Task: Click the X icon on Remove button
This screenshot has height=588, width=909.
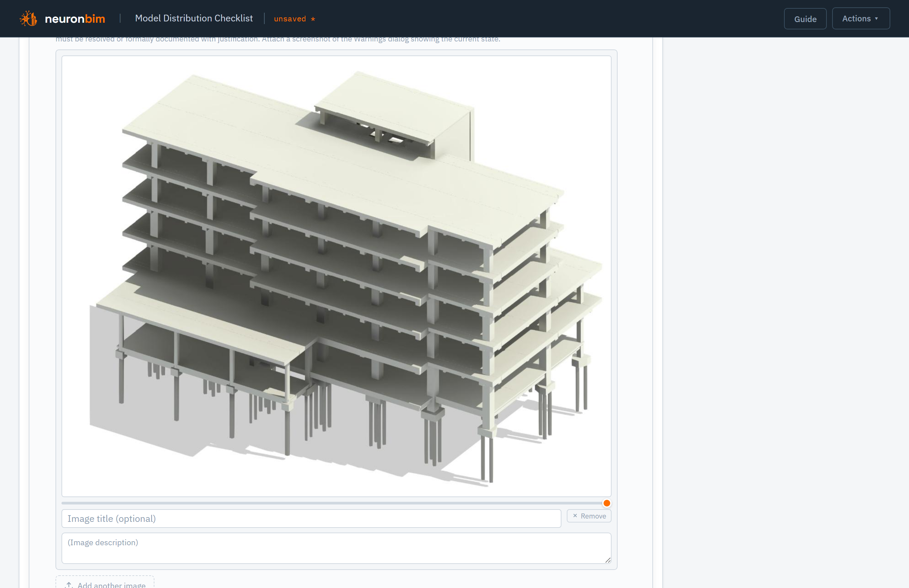Action: [575, 516]
